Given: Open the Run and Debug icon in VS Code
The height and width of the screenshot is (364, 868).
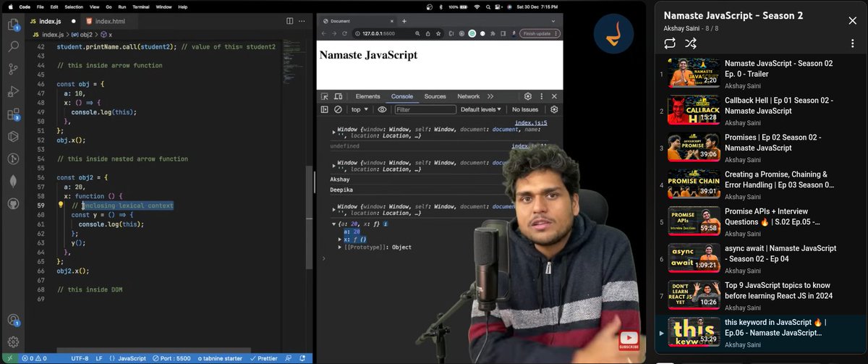Looking at the screenshot, I should pos(13,91).
